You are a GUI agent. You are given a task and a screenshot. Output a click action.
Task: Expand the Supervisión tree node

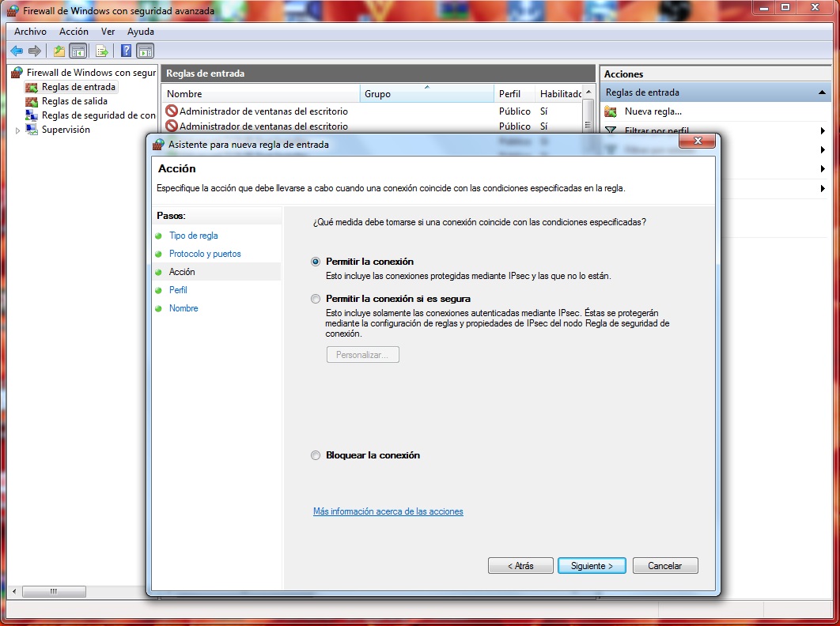(17, 130)
